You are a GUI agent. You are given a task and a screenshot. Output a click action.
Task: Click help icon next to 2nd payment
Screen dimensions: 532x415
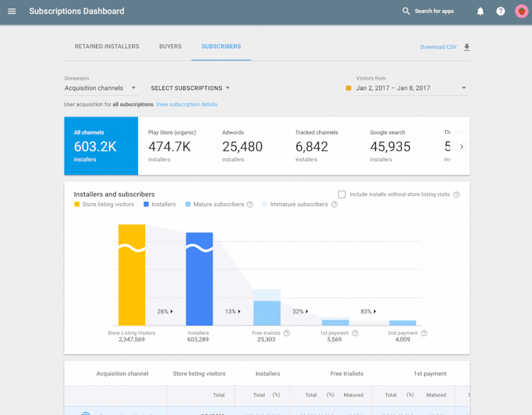point(424,333)
